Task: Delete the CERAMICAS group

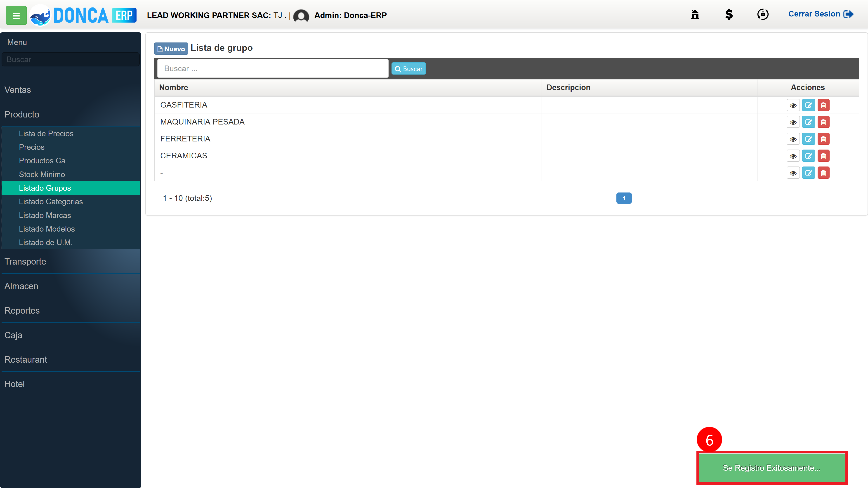Action: pyautogui.click(x=823, y=156)
